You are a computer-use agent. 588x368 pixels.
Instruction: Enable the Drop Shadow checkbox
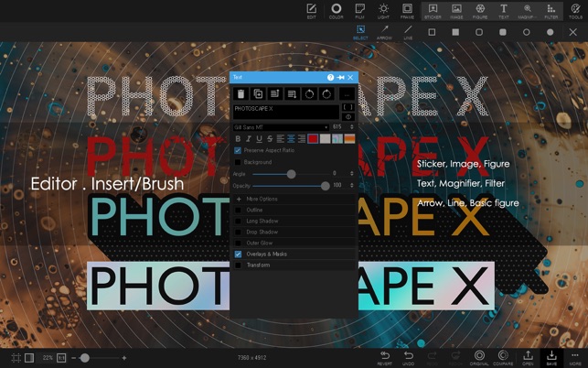tap(238, 233)
